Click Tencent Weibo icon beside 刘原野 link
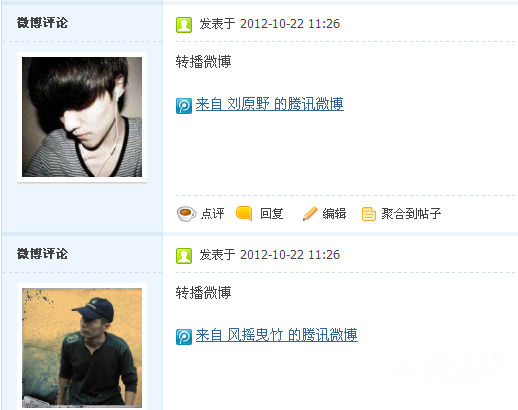Viewport: 518px width, 410px height. pyautogui.click(x=184, y=106)
